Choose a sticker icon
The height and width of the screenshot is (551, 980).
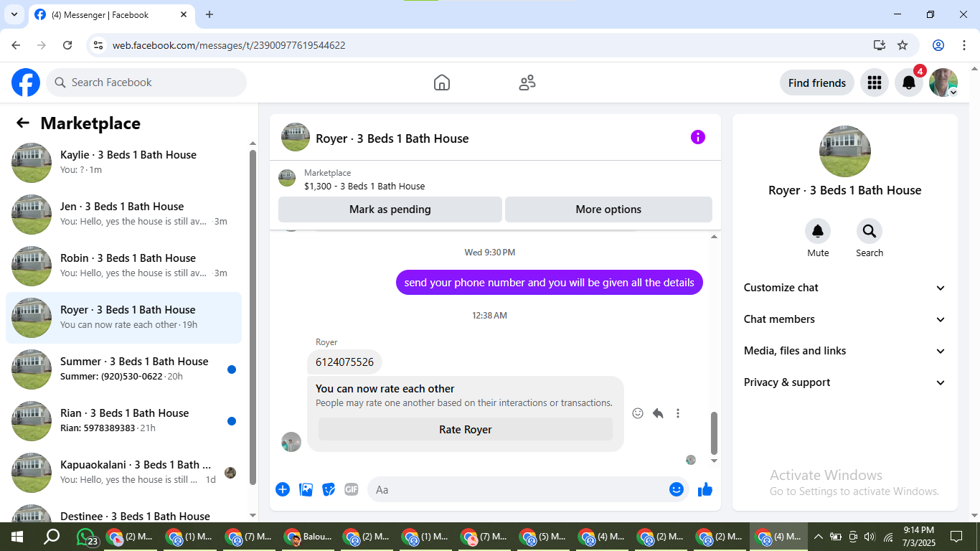coord(329,489)
